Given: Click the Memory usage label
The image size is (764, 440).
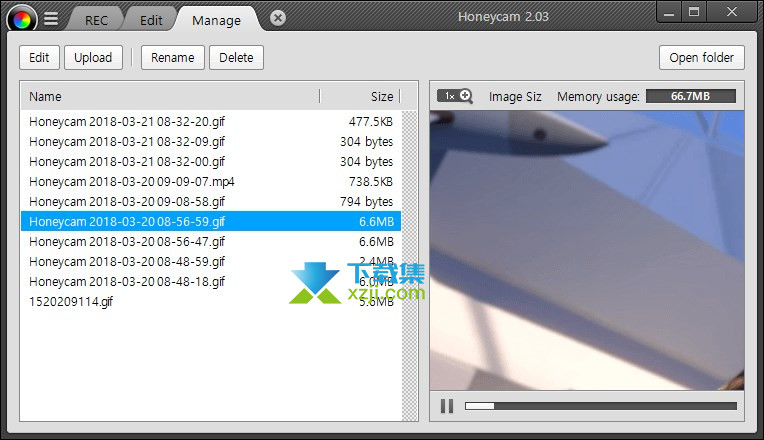Looking at the screenshot, I should pos(598,96).
